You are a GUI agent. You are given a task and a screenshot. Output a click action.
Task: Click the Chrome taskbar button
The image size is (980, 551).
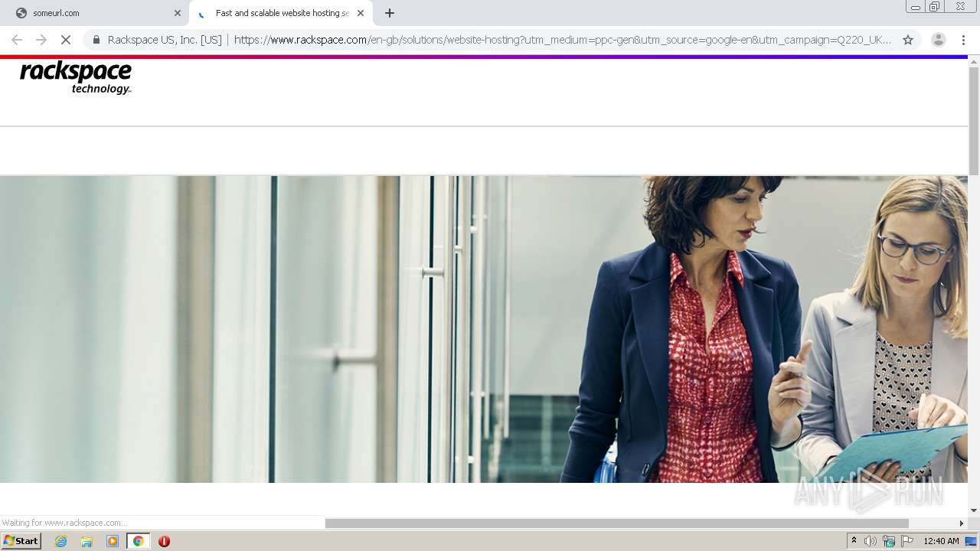pos(138,541)
